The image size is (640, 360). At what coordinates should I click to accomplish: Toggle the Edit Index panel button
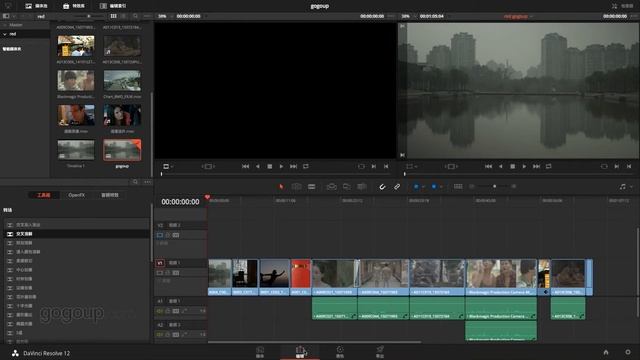click(x=113, y=6)
